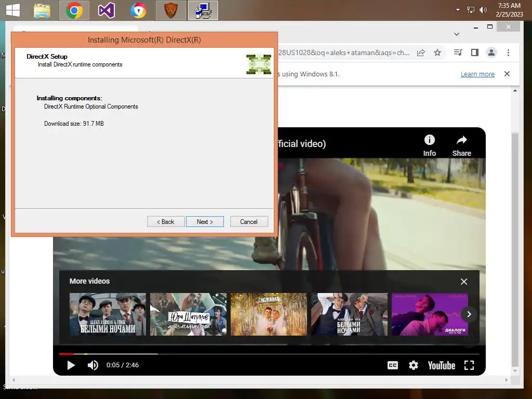Click Next in the DirectX Setup dialog
This screenshot has height=399, width=532.
coord(205,221)
